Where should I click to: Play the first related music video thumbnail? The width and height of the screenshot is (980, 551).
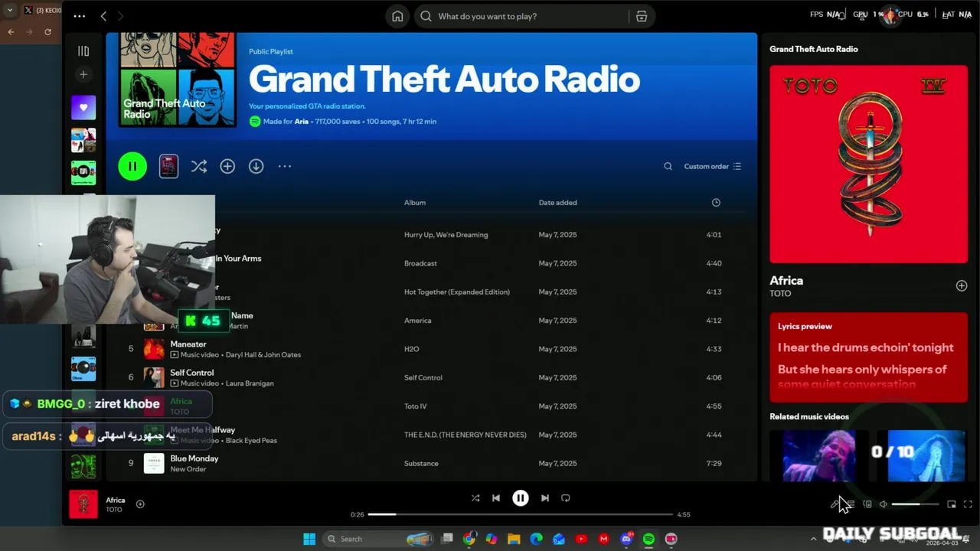tap(818, 455)
